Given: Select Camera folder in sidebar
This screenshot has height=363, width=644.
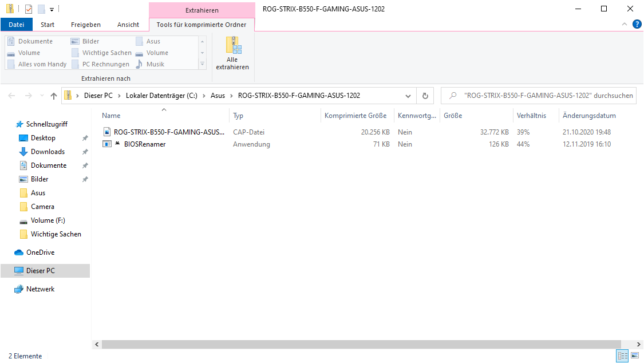Looking at the screenshot, I should [x=43, y=207].
